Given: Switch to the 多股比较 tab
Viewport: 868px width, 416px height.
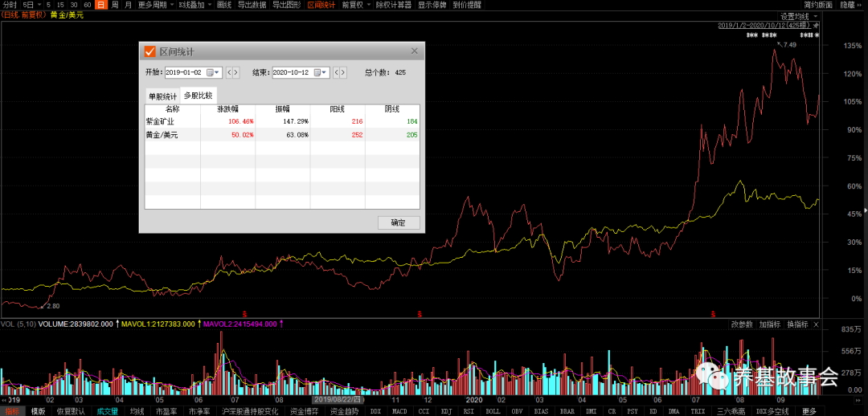Looking at the screenshot, I should (x=198, y=95).
